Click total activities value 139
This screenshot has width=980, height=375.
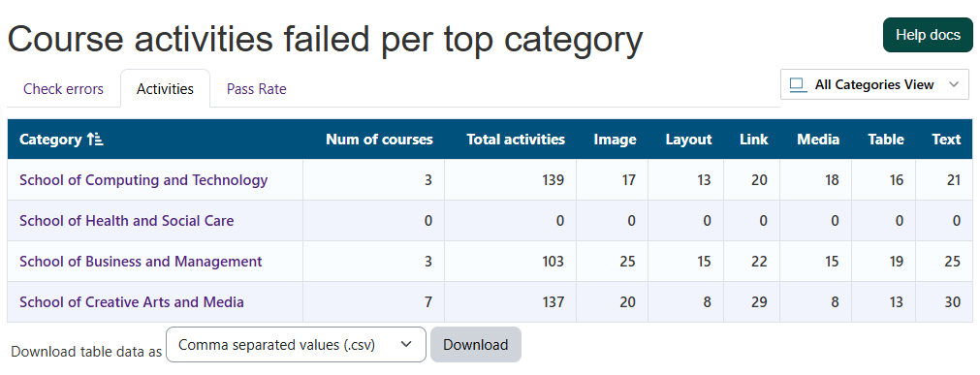tap(553, 180)
